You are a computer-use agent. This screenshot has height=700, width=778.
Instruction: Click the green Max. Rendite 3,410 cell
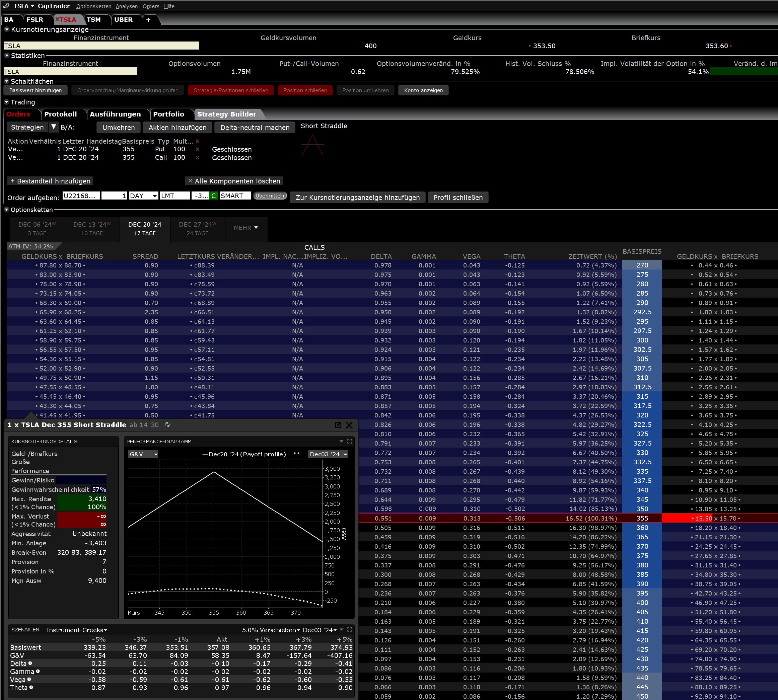(82, 499)
